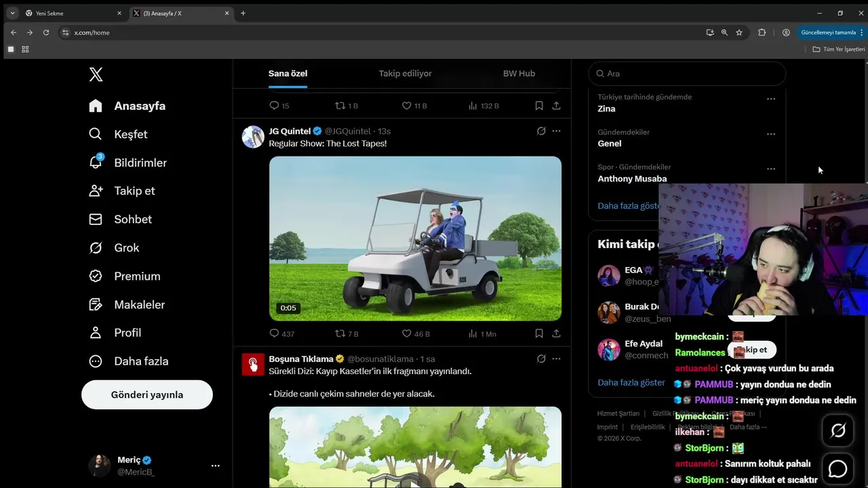View analytics showing 132 B

473,106
